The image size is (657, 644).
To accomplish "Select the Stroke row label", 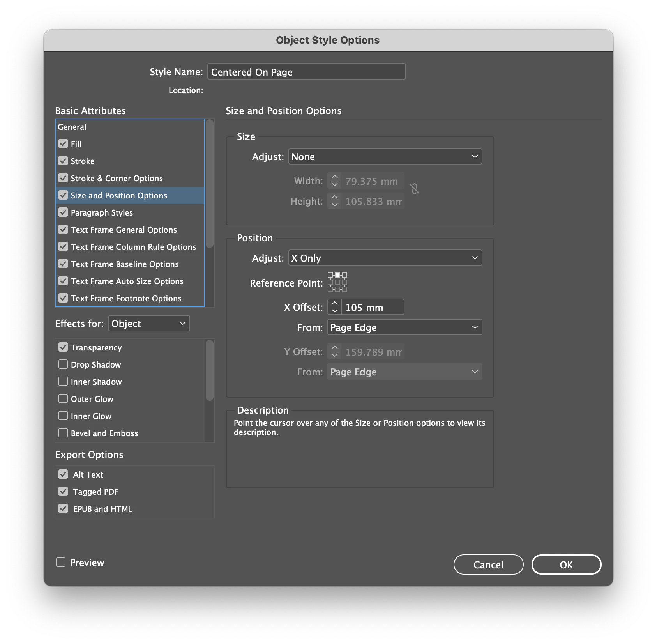I will point(83,161).
